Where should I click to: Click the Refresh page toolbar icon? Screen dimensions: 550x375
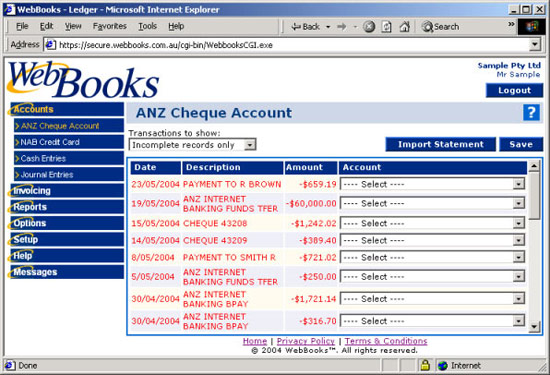(386, 27)
